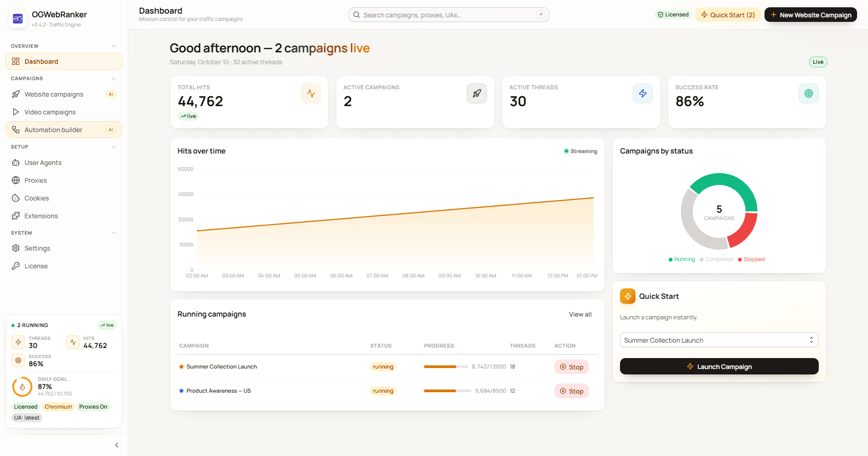Open the Automation builder item
The height and width of the screenshot is (456, 868).
click(x=64, y=130)
